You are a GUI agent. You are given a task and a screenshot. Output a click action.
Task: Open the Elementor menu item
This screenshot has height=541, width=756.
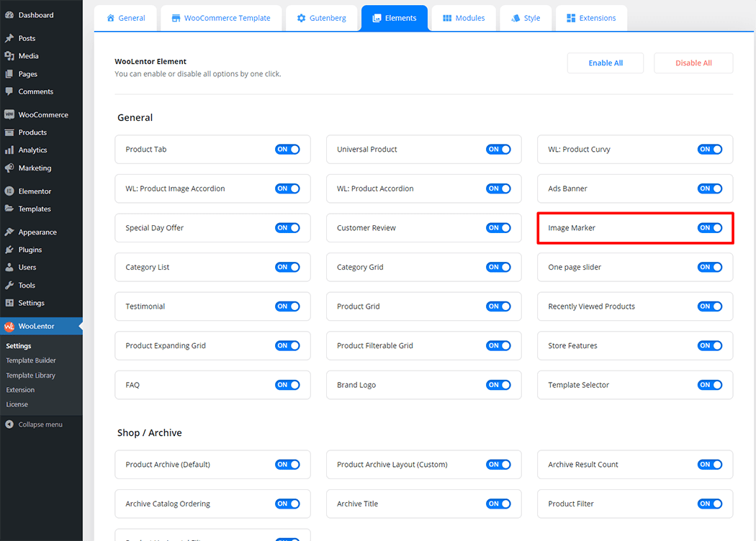[42, 191]
